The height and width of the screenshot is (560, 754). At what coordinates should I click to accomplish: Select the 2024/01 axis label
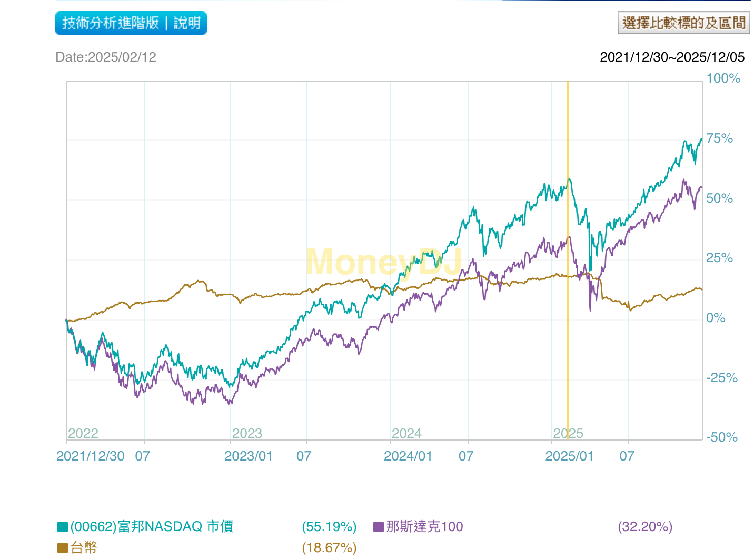pos(409,456)
